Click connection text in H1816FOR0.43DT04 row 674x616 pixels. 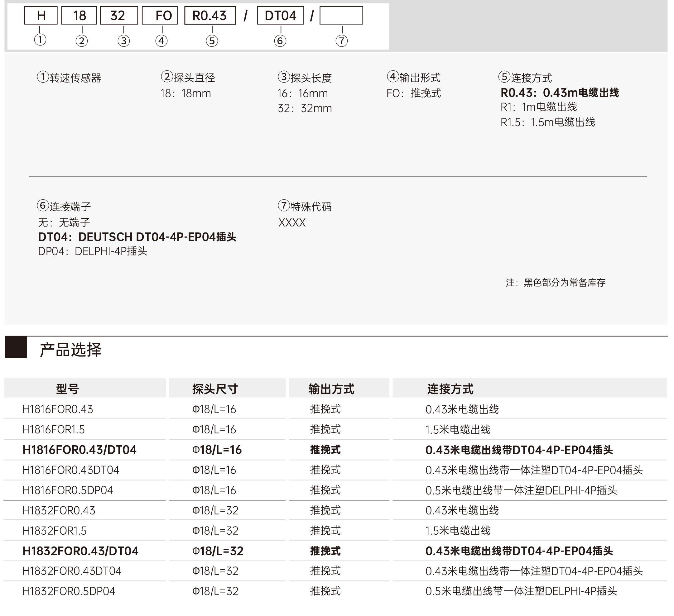(x=534, y=470)
